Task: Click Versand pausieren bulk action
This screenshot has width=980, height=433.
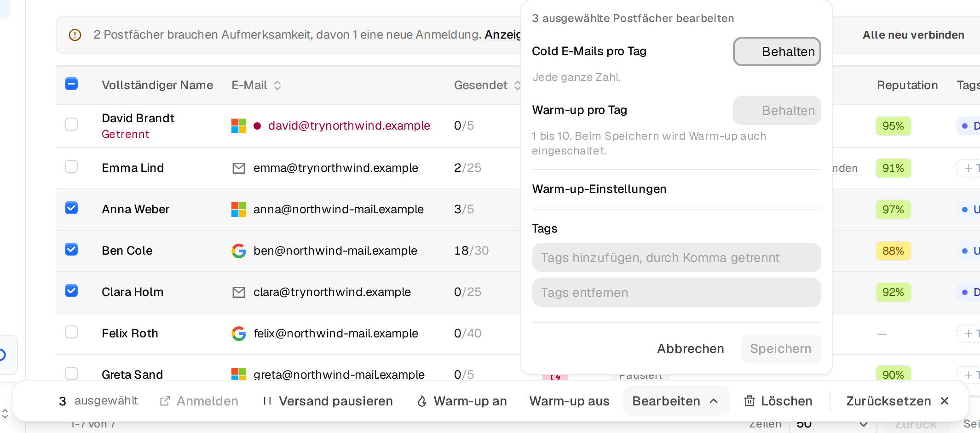Action: tap(328, 401)
